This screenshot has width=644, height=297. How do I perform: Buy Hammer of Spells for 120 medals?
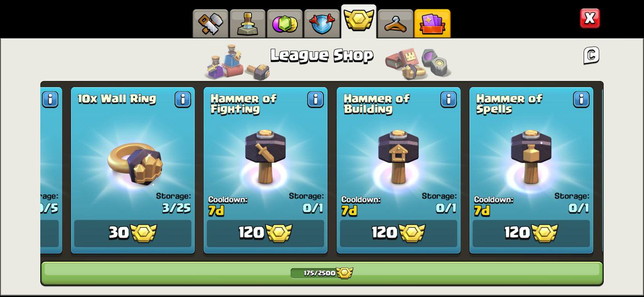click(531, 233)
